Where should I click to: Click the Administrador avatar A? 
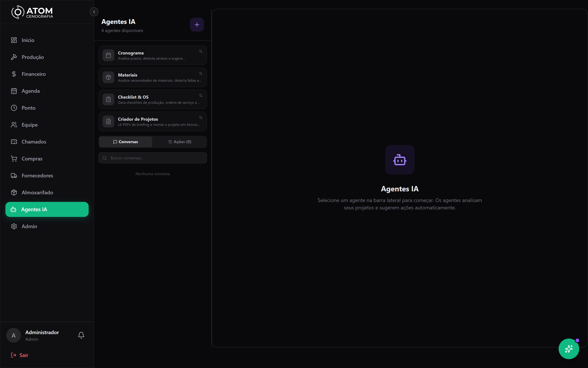point(14,335)
